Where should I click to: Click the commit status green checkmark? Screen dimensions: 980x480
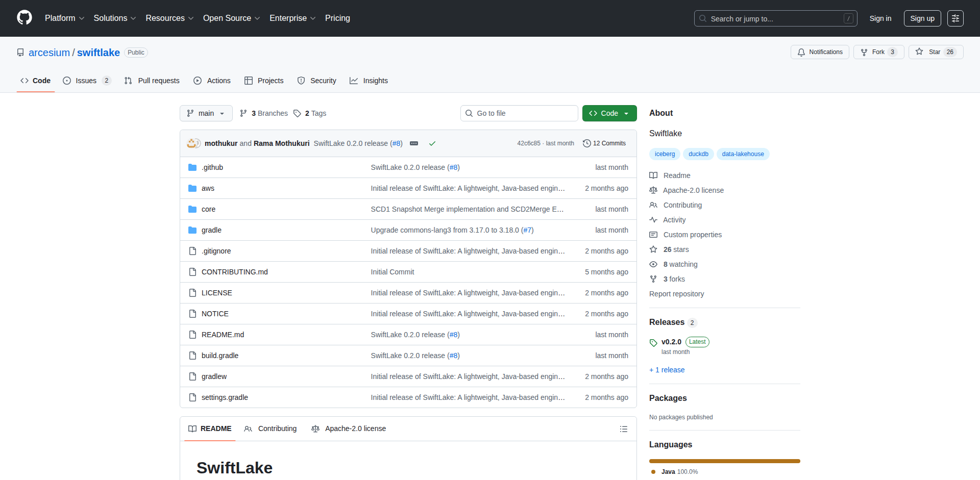click(432, 143)
